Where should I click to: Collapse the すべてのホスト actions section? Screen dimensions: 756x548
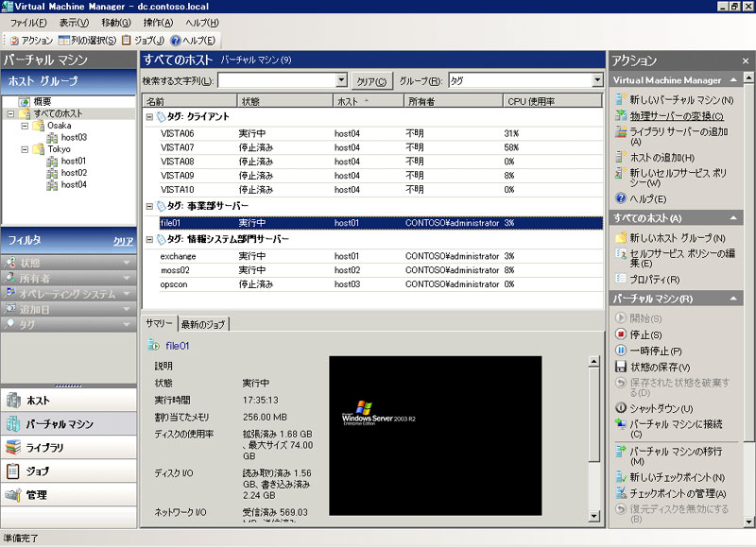(733, 218)
